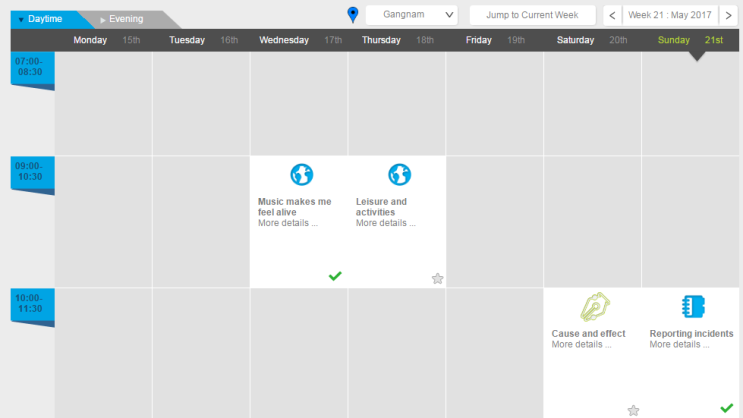Click More details under Reporting incidents
Viewport: 743px width, 418px height.
pyautogui.click(x=680, y=345)
